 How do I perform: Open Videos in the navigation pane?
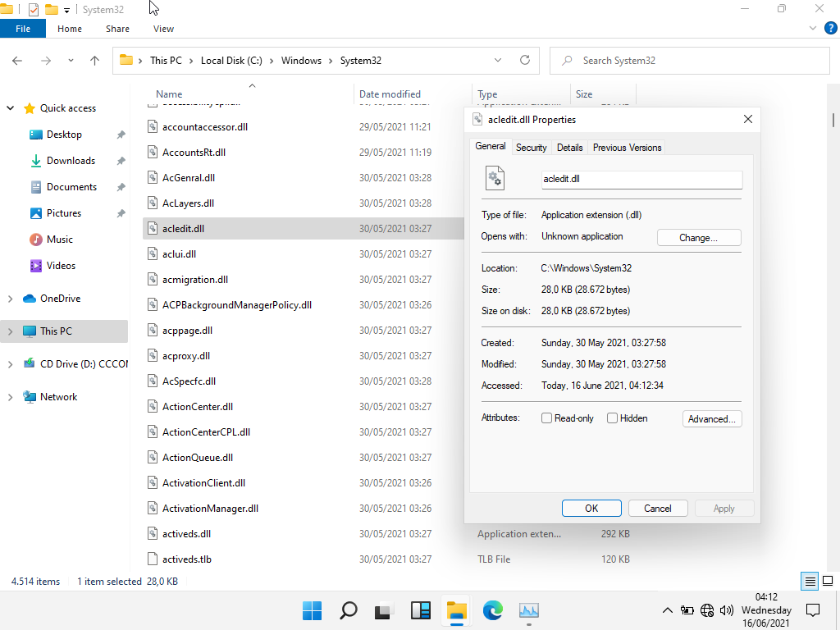pyautogui.click(x=61, y=266)
